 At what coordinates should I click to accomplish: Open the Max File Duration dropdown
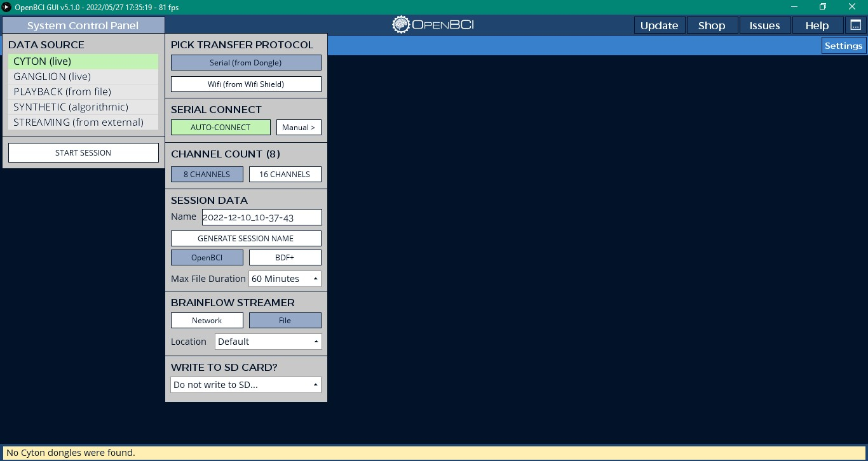click(x=285, y=279)
